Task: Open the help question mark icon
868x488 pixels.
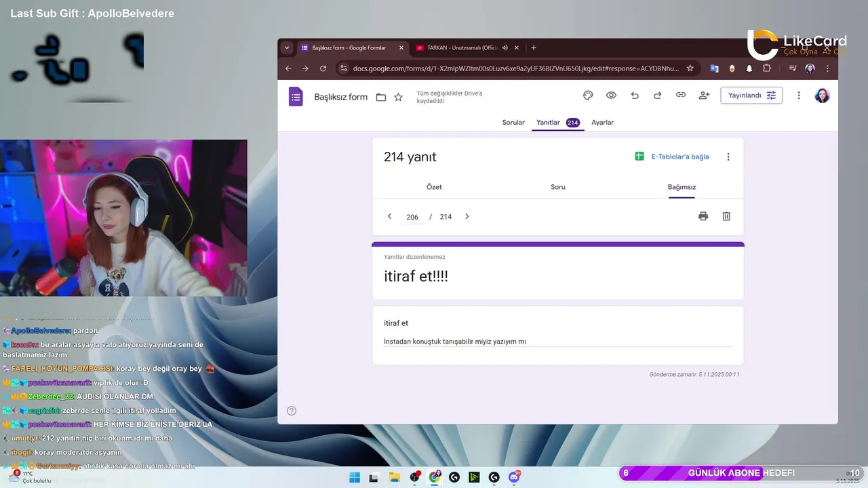Action: click(292, 411)
